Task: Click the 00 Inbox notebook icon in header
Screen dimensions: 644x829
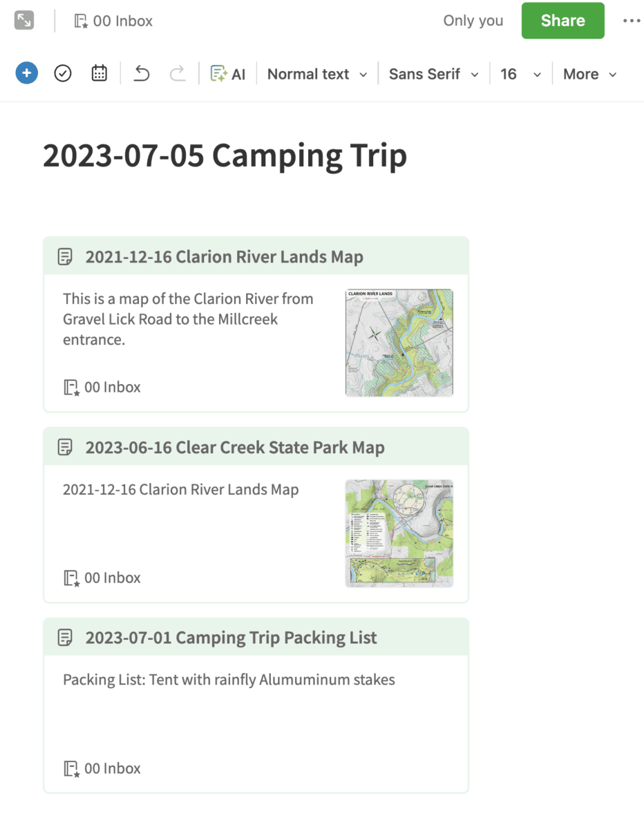Action: pyautogui.click(x=80, y=21)
